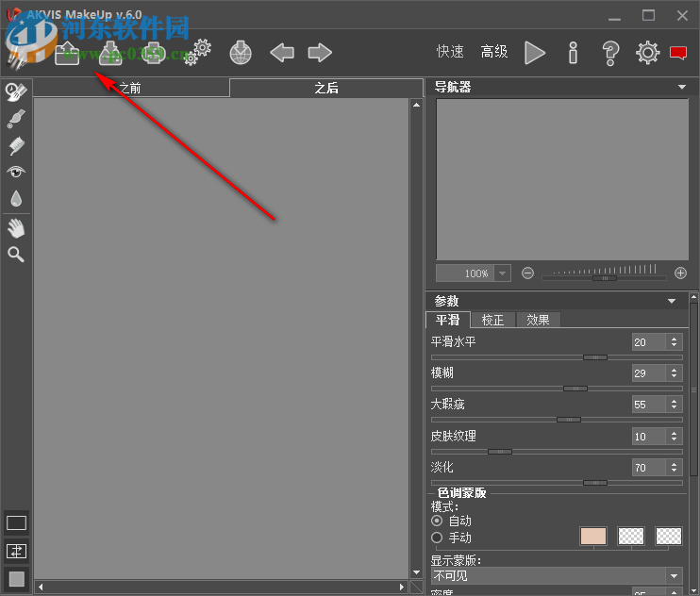Switch to 高级 mode
The image size is (700, 596).
click(494, 52)
